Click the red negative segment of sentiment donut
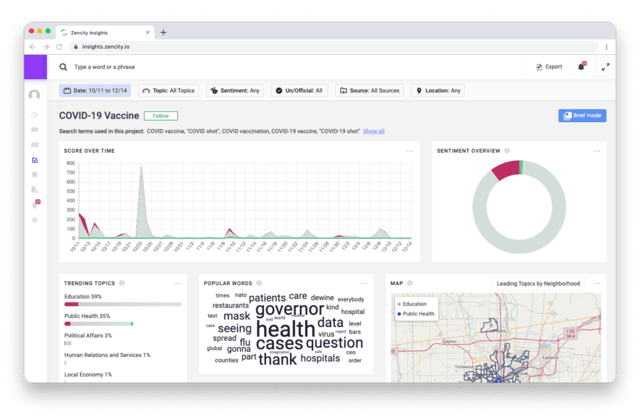The width and height of the screenshot is (640, 418). click(505, 170)
